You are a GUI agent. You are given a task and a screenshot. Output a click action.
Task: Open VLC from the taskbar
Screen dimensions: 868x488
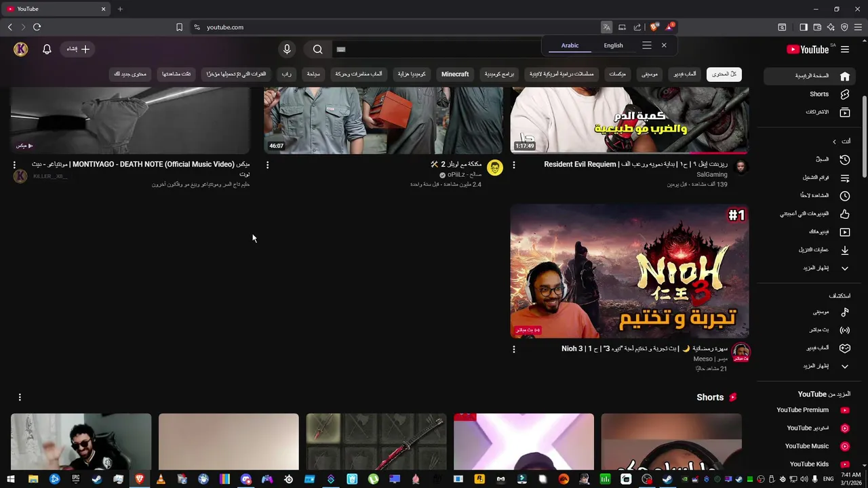pyautogui.click(x=161, y=479)
